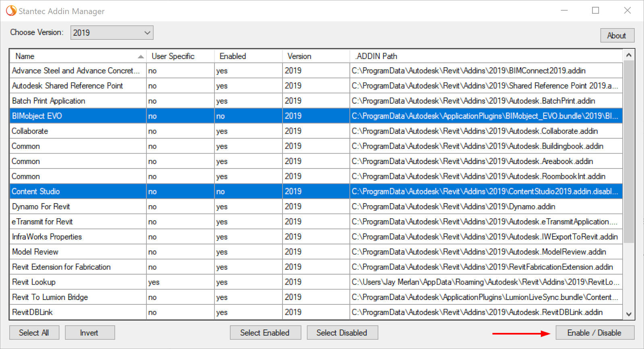Click the About button
Viewport: 644px width, 349px height.
click(x=617, y=35)
